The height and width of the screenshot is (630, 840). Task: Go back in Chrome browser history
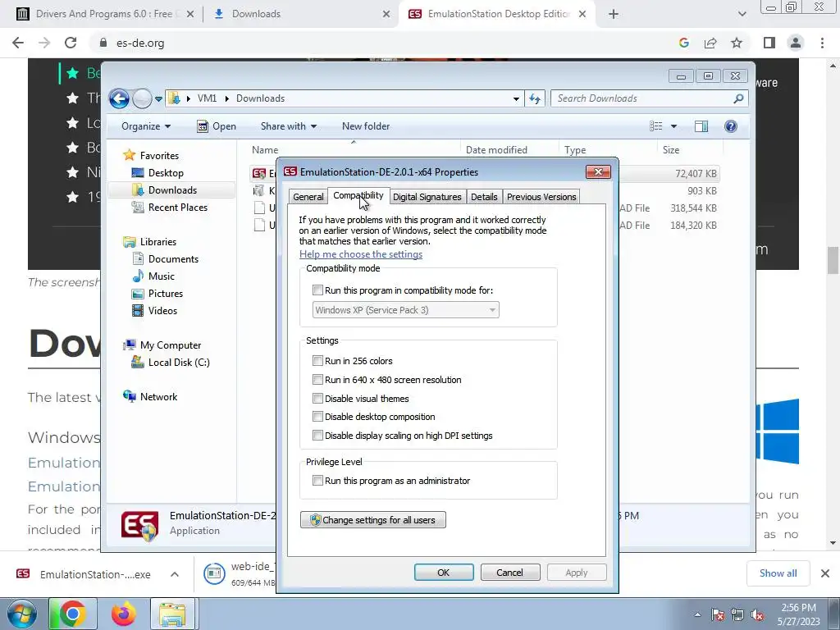coord(18,43)
